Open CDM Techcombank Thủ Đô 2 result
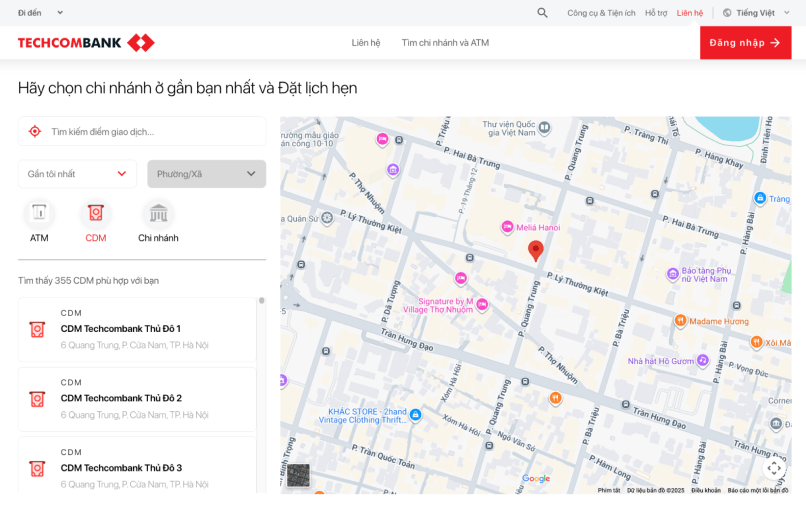This screenshot has width=806, height=507. [137, 400]
